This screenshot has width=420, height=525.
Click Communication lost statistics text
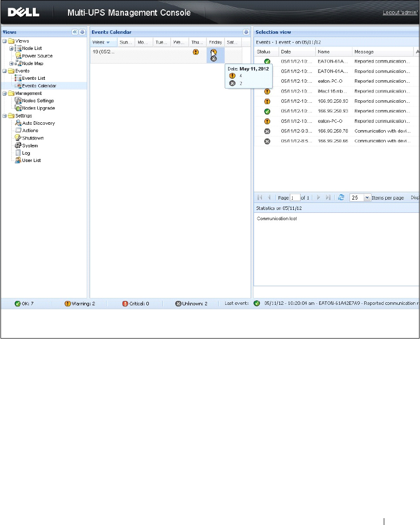click(x=277, y=218)
